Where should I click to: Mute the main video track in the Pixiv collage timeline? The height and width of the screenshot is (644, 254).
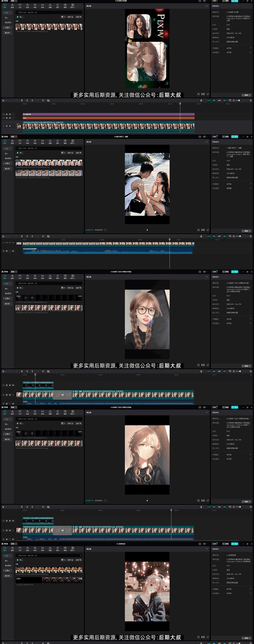(x=13, y=126)
